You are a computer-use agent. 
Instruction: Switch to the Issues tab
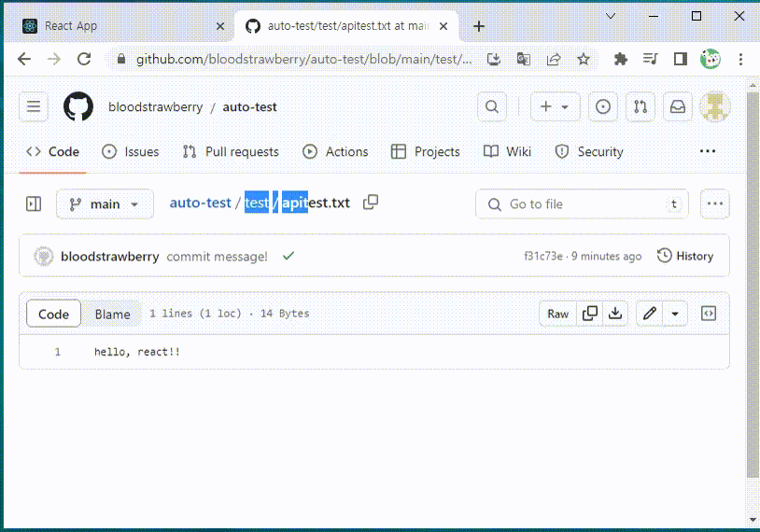pyautogui.click(x=131, y=151)
